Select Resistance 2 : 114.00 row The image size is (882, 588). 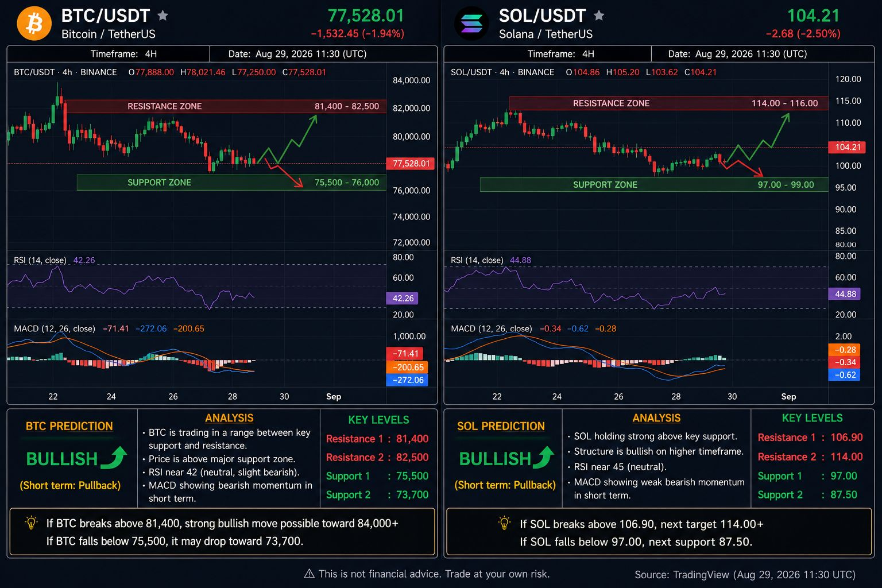pos(810,457)
